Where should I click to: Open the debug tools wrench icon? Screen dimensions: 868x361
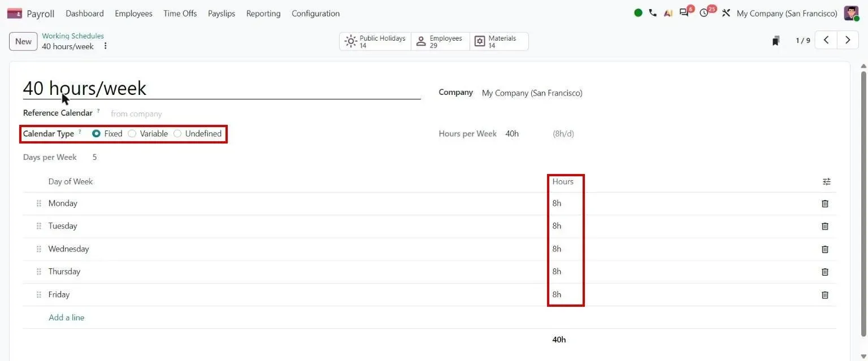click(726, 13)
